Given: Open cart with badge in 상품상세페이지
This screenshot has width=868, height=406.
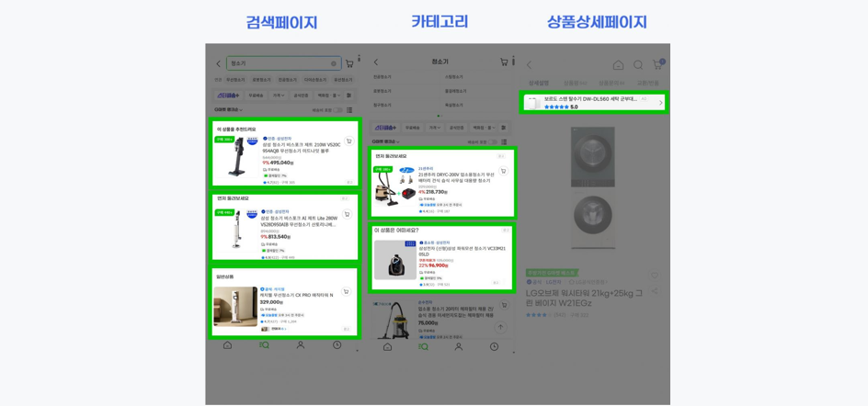Looking at the screenshot, I should [x=658, y=64].
